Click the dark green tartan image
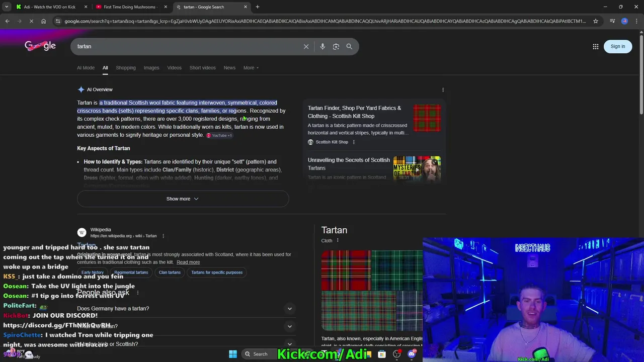Viewport: 644px width, 362px height. pyautogui.click(x=397, y=270)
